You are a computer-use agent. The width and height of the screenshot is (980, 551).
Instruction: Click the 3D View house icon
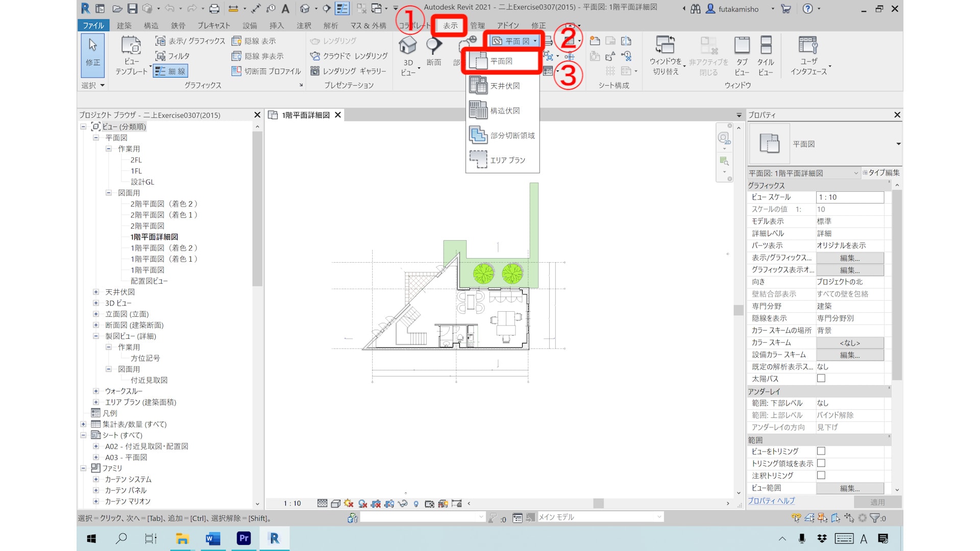[407, 46]
